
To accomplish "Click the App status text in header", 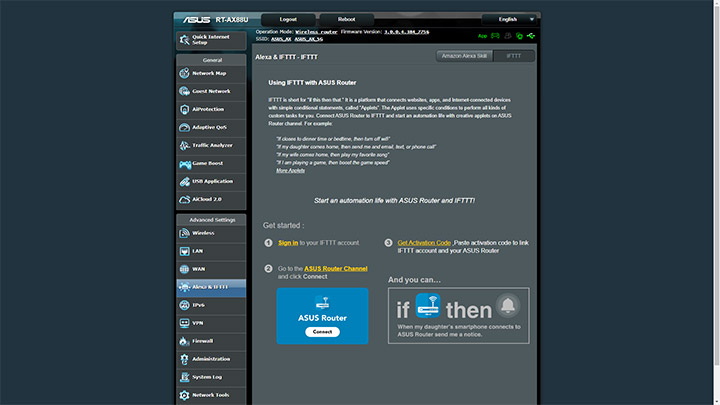I will click(482, 36).
